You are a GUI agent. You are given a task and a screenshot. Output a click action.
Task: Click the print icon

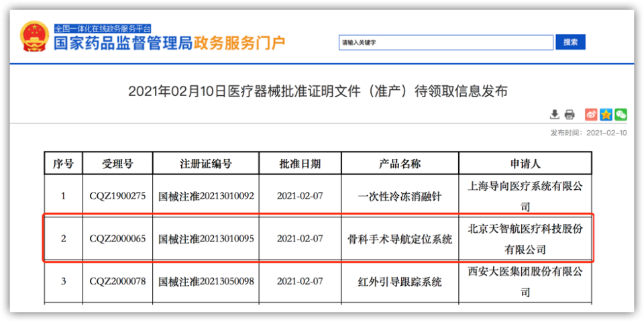click(570, 115)
